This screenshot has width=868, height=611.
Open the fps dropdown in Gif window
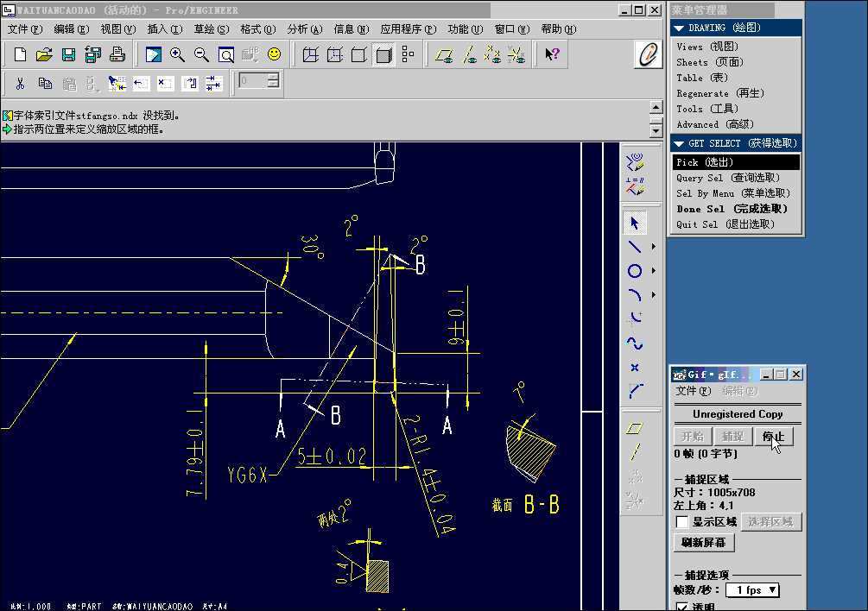coord(772,590)
